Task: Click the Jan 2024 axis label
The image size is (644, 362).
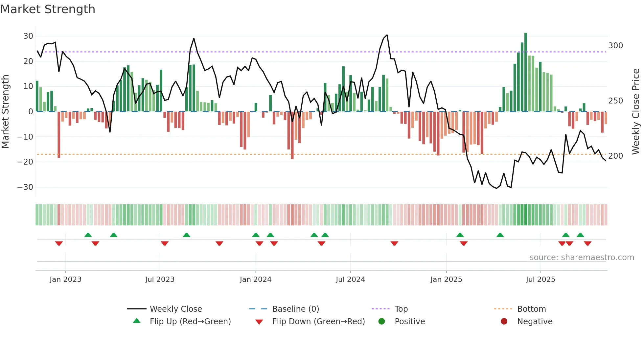Action: (255, 279)
